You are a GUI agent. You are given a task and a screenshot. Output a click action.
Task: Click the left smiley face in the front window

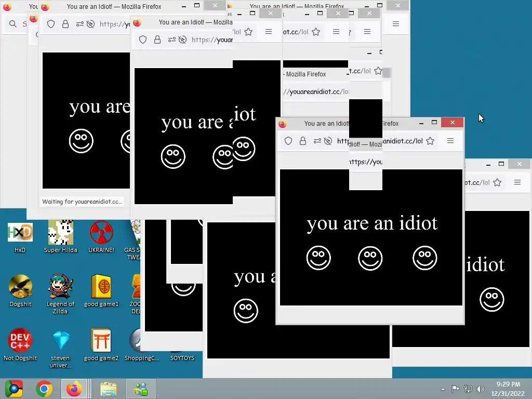point(318,258)
